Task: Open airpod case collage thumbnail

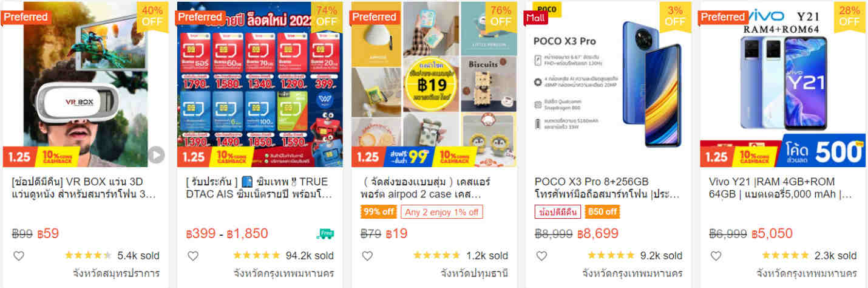Action: pyautogui.click(x=434, y=84)
